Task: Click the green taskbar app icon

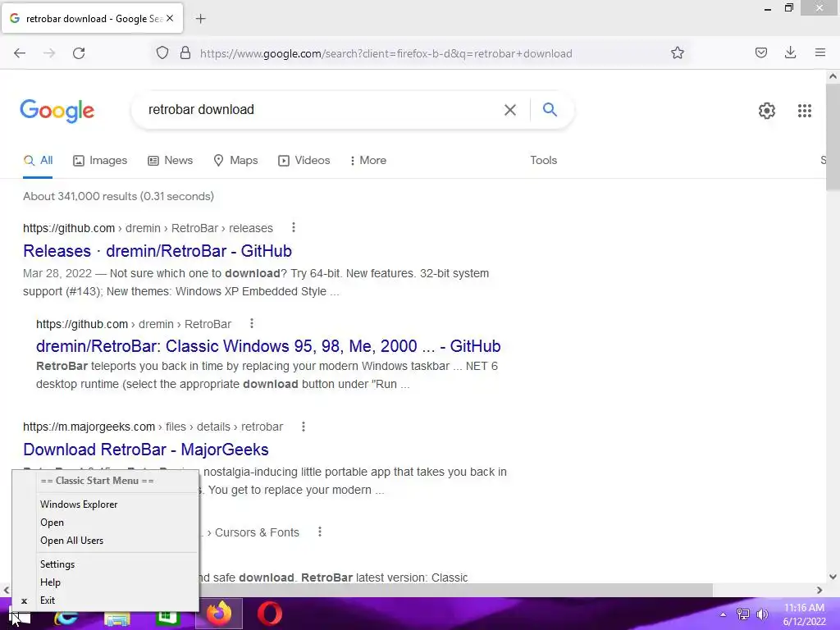Action: tap(167, 619)
